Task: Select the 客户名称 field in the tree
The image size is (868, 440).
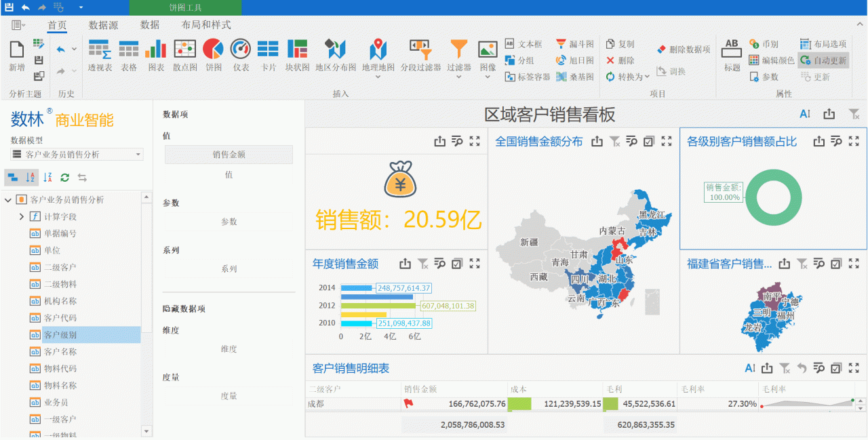Action: click(60, 352)
